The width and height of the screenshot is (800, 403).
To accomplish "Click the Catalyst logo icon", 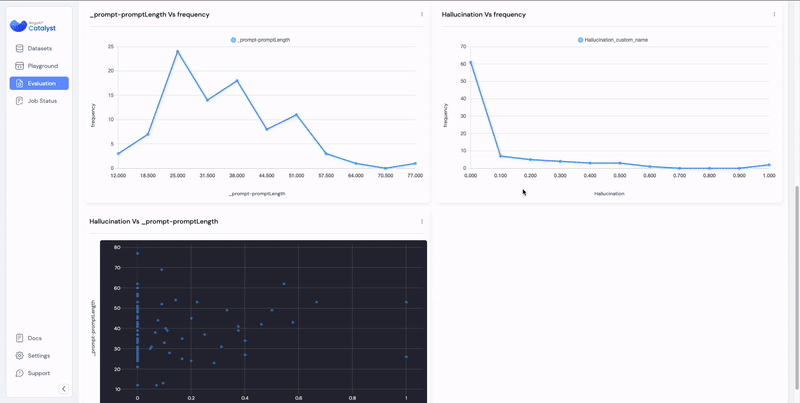I will (x=17, y=27).
